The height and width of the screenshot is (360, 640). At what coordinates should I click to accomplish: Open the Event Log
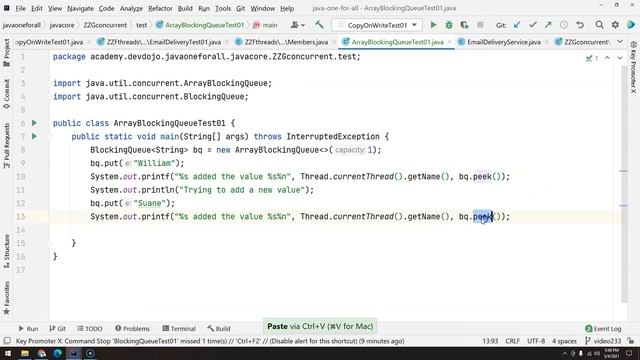(x=603, y=328)
